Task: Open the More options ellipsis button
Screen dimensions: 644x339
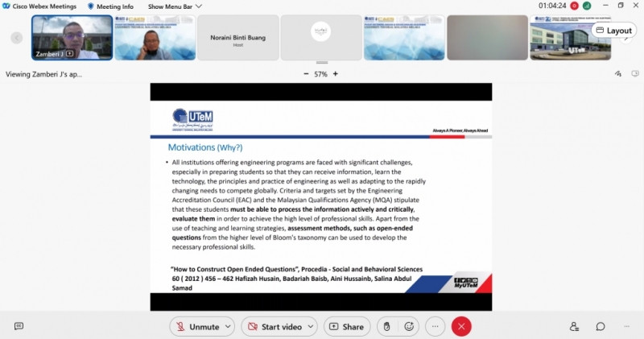Action: pos(435,327)
